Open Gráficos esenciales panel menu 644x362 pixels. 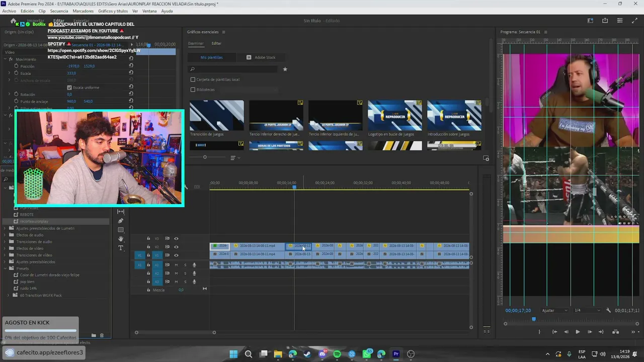[x=223, y=32]
